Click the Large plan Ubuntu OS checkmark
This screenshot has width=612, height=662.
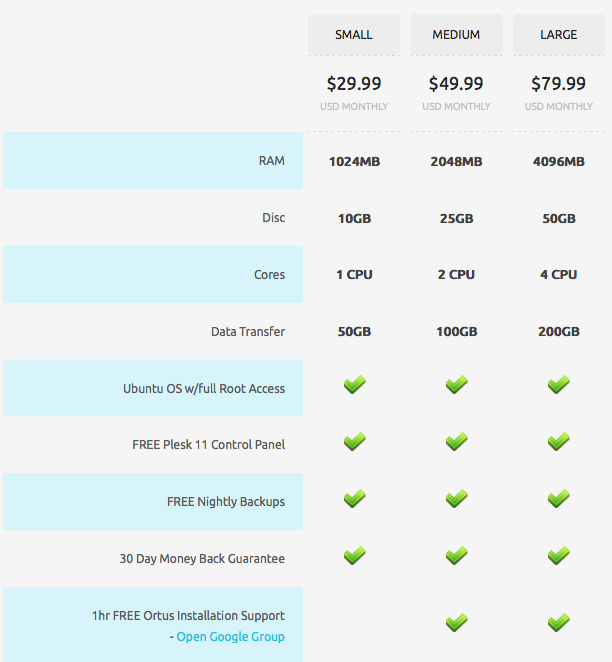[x=558, y=385]
